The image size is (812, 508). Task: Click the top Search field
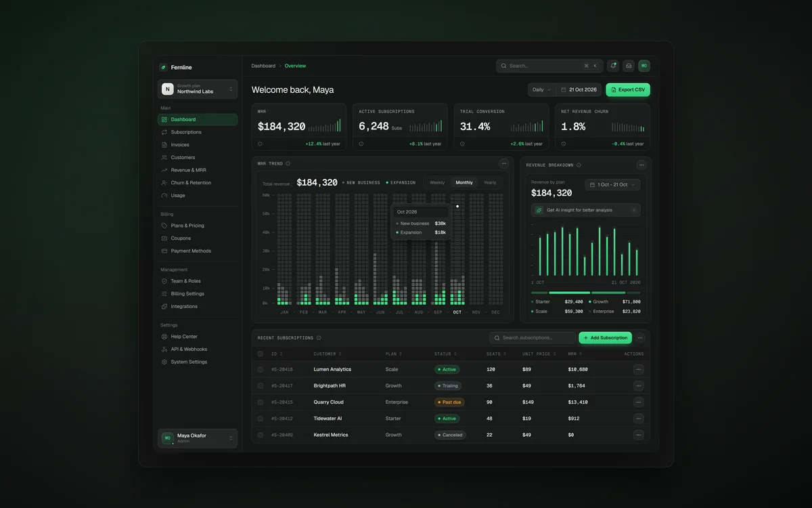point(549,66)
